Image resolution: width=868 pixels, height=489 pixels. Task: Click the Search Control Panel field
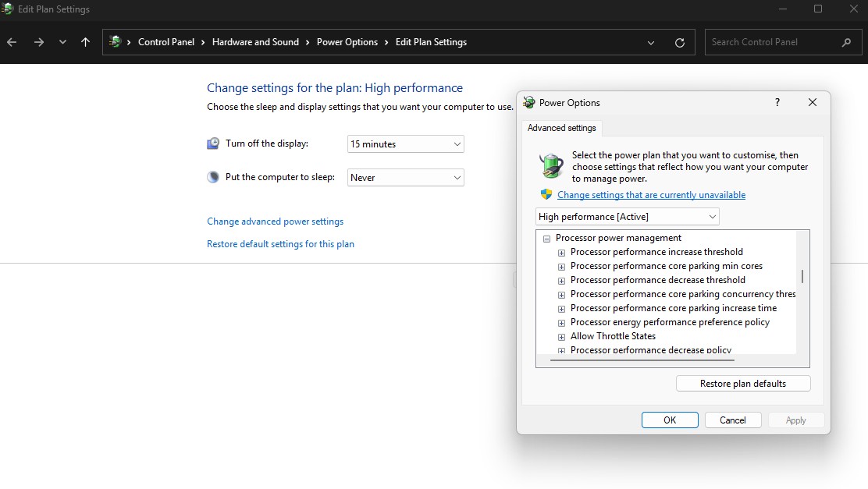771,42
